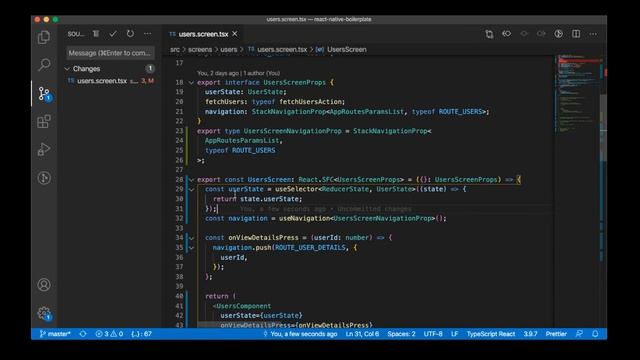The width and height of the screenshot is (640, 360).
Task: Click the view as tree icon in Source Control
Action: coord(96,34)
